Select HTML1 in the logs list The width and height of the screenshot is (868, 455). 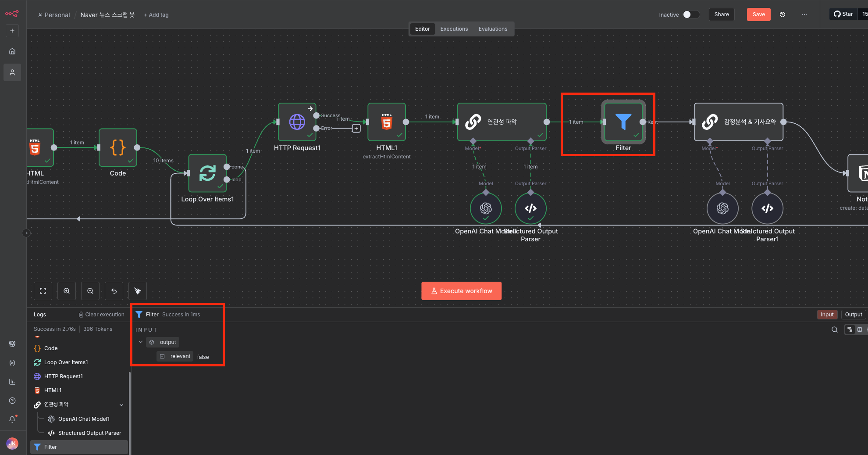(x=79, y=391)
